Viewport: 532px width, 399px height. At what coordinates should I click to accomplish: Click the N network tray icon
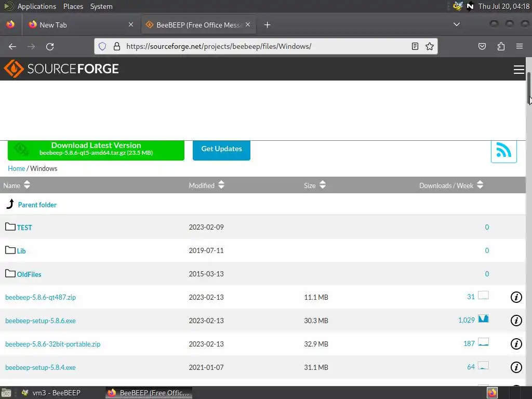click(470, 6)
